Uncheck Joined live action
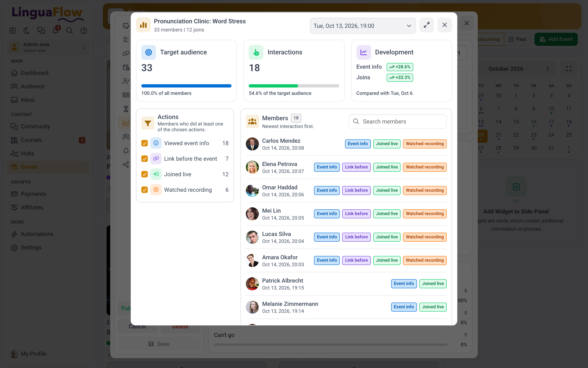588x368 pixels. tap(145, 174)
